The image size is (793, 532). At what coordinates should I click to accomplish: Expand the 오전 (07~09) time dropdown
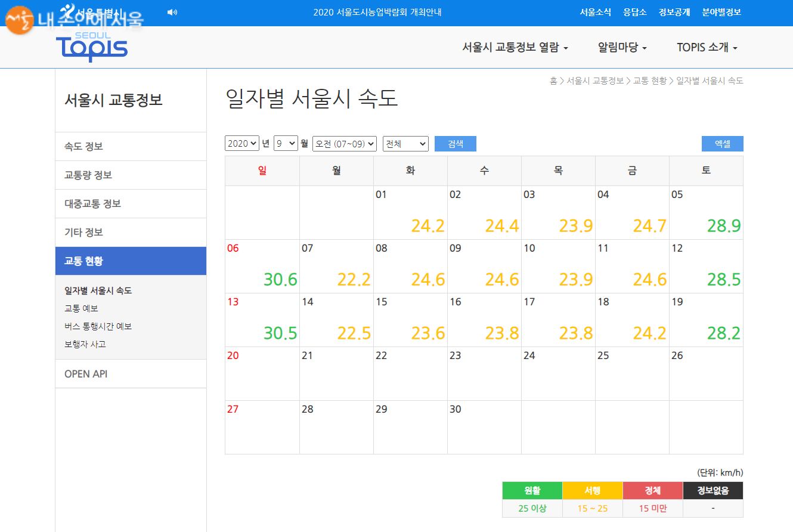pyautogui.click(x=344, y=144)
